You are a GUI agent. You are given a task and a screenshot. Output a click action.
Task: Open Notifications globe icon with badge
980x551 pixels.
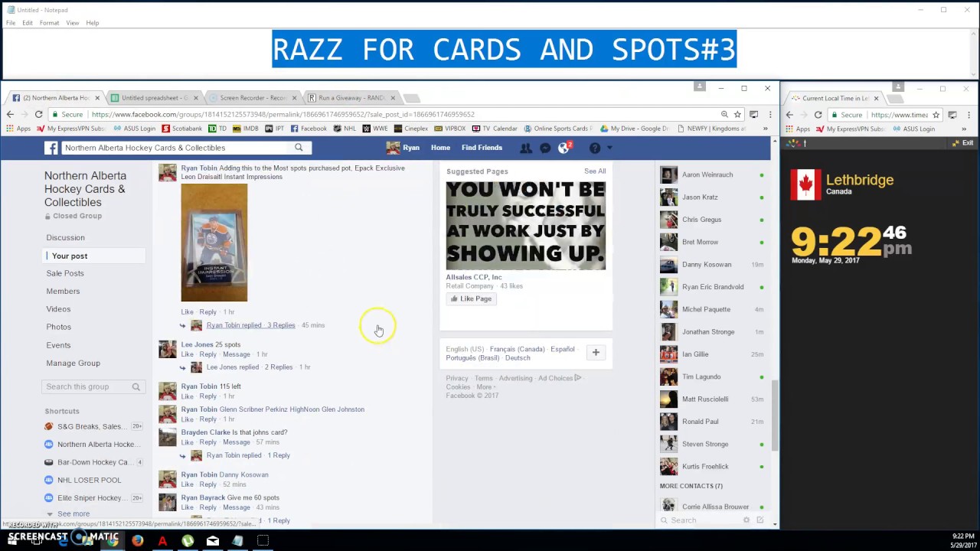[564, 148]
